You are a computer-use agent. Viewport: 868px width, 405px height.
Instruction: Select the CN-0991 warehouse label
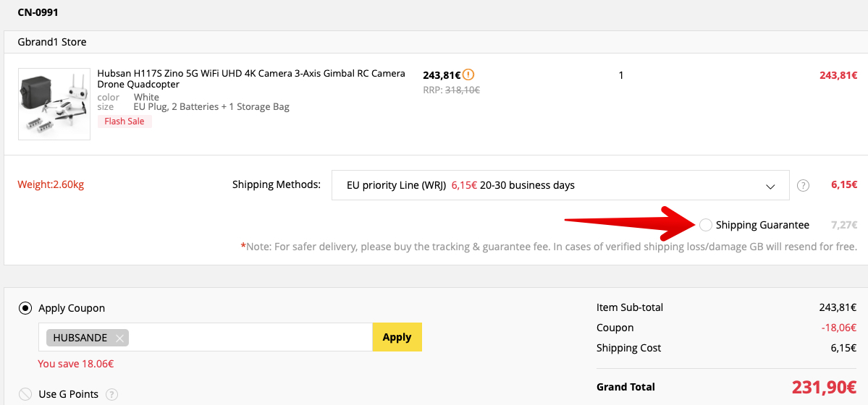(38, 12)
